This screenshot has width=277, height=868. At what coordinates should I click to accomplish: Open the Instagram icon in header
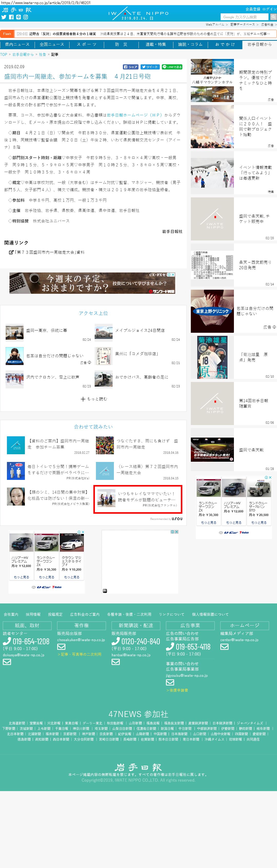tap(26, 17)
